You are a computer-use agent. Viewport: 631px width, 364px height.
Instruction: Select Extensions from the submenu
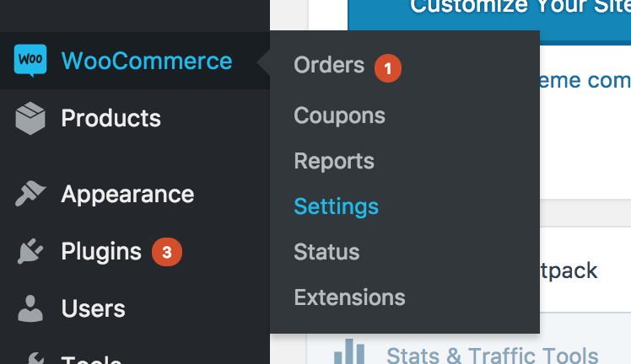click(349, 297)
